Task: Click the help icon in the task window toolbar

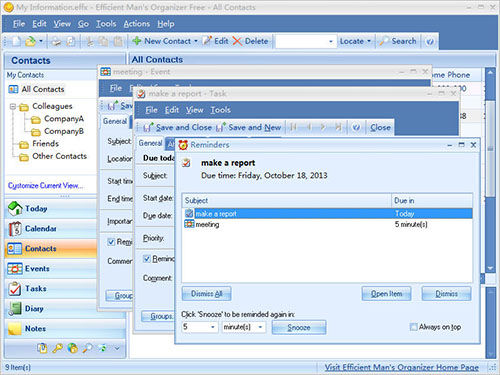Action: click(356, 127)
